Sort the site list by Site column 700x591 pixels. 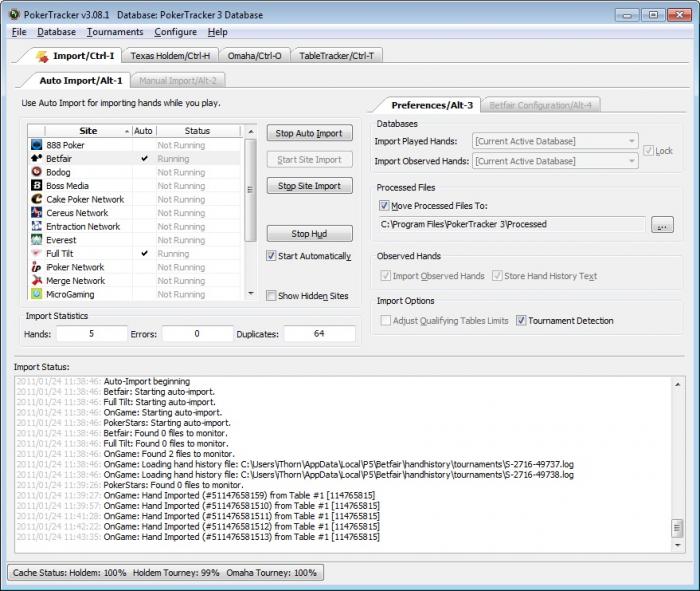click(x=88, y=131)
